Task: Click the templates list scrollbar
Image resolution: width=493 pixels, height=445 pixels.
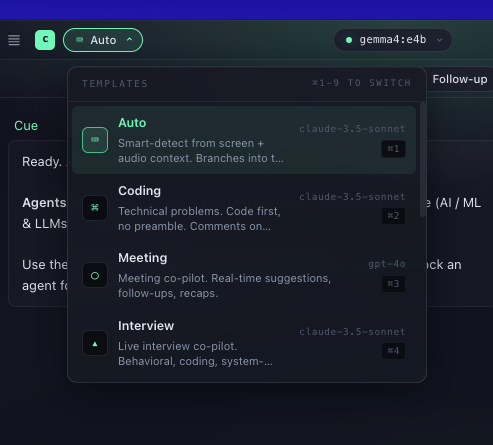Action: (x=423, y=159)
